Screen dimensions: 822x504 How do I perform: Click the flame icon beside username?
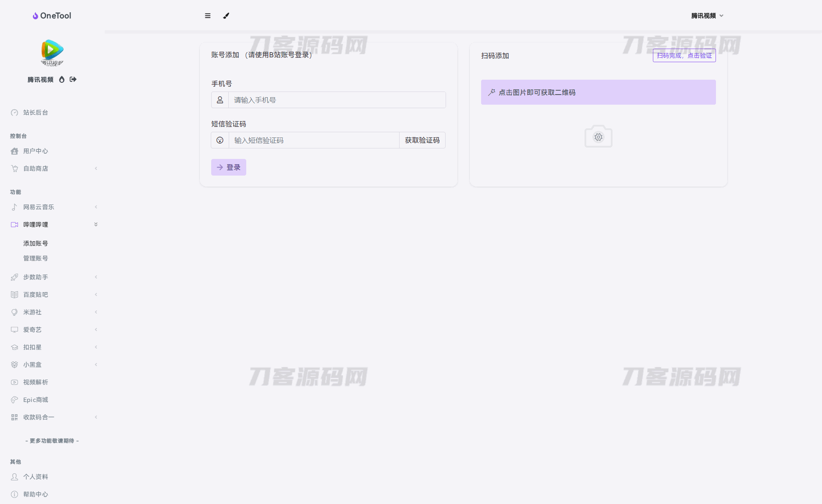click(62, 79)
